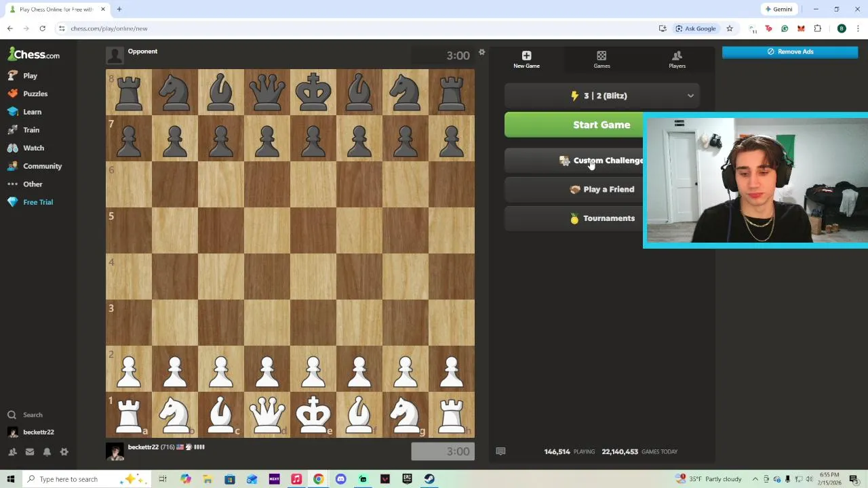868x488 pixels.
Task: Open the Train section
Action: 31,130
